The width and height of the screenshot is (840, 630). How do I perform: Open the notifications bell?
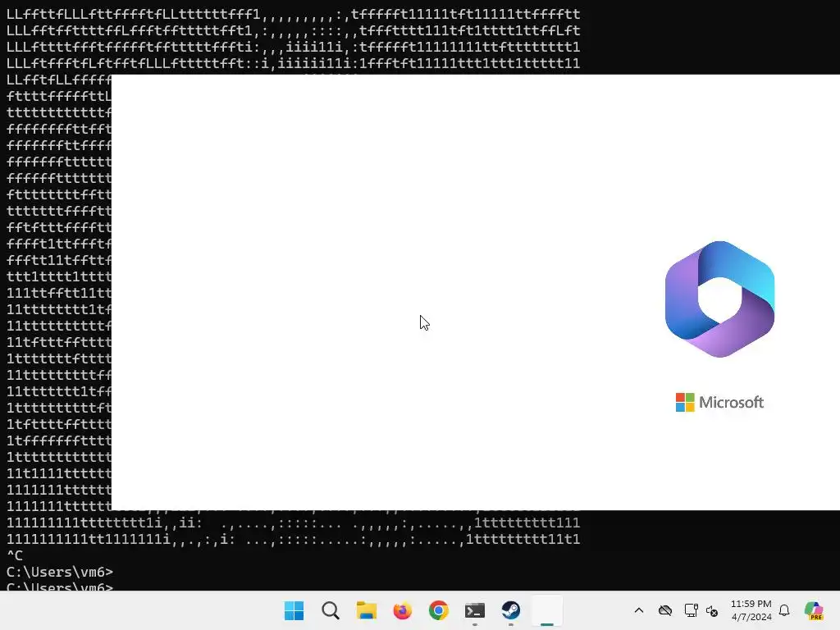click(784, 610)
